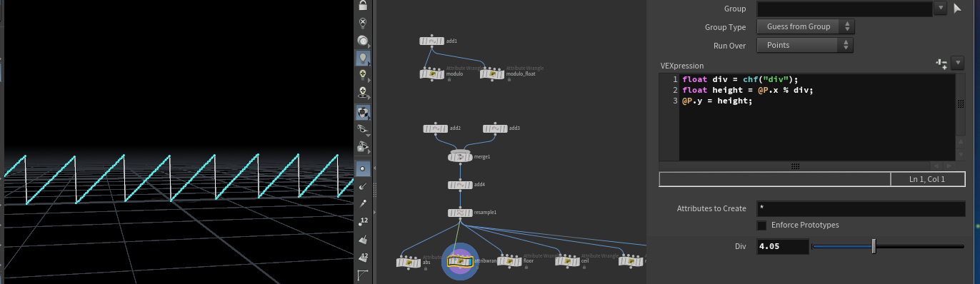
Task: Select the merge1 node
Action: [461, 156]
